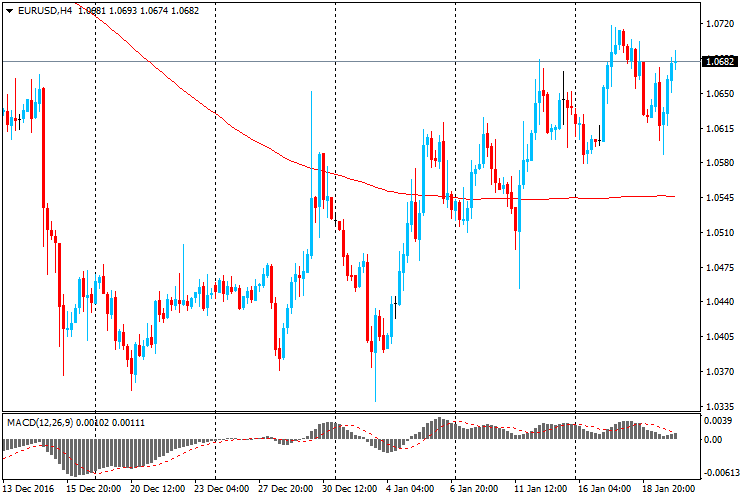Select the 6 Jan 20:00 time label
Screen dimensions: 740x500
(473, 489)
